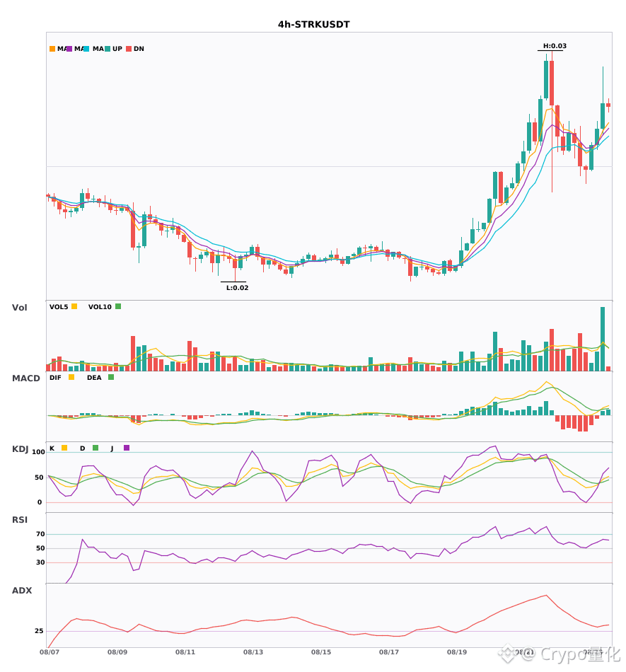
Task: Click the 08/11 date label
Action: (x=185, y=652)
